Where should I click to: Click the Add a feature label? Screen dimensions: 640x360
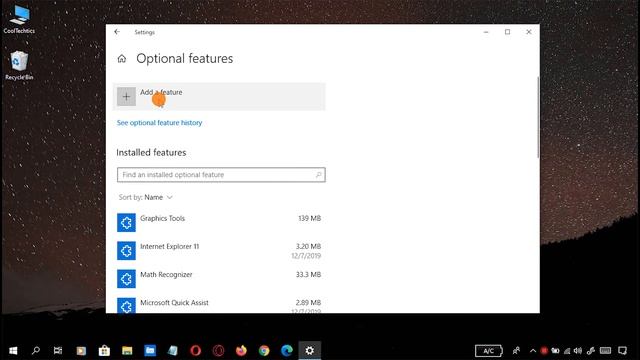[x=161, y=92]
